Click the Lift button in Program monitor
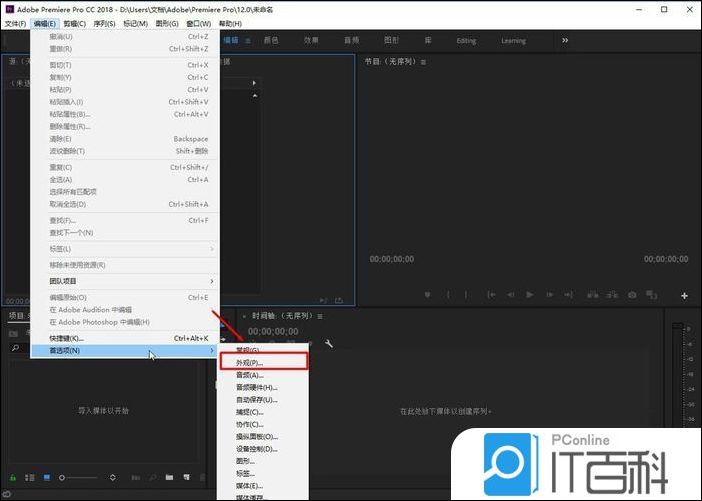The image size is (702, 501). tap(589, 295)
